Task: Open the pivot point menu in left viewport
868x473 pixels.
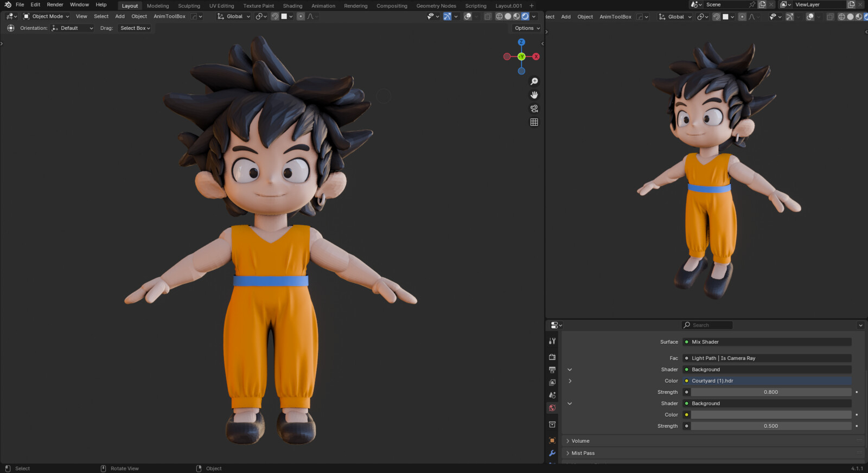Action: click(261, 16)
